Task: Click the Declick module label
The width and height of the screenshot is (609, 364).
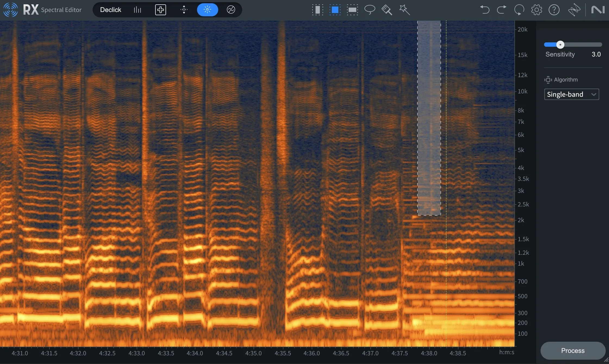Action: tap(111, 10)
